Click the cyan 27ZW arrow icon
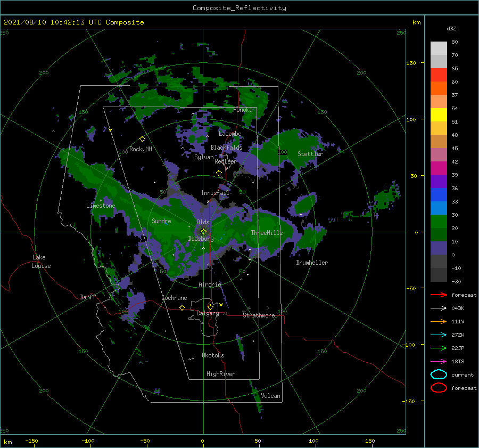 tap(439, 335)
